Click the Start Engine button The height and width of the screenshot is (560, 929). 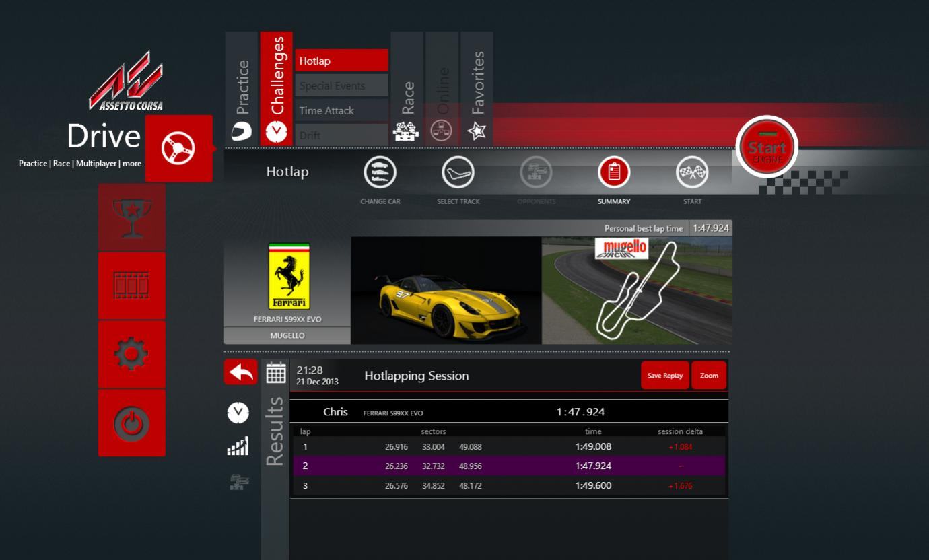pyautogui.click(x=766, y=147)
